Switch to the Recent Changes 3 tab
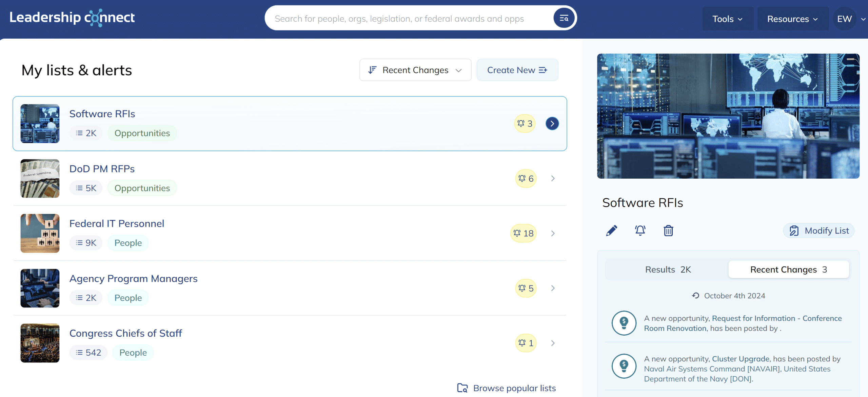This screenshot has height=397, width=868. click(x=789, y=270)
